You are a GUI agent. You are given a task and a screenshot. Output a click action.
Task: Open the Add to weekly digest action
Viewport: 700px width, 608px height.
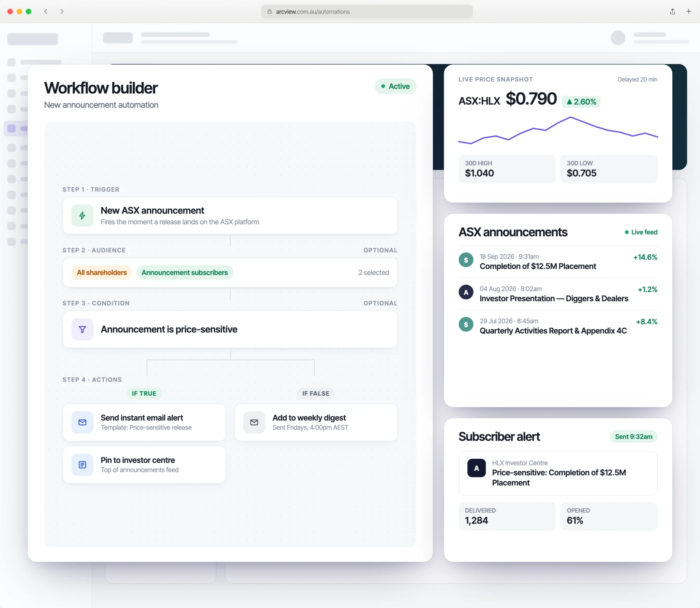[x=316, y=423]
